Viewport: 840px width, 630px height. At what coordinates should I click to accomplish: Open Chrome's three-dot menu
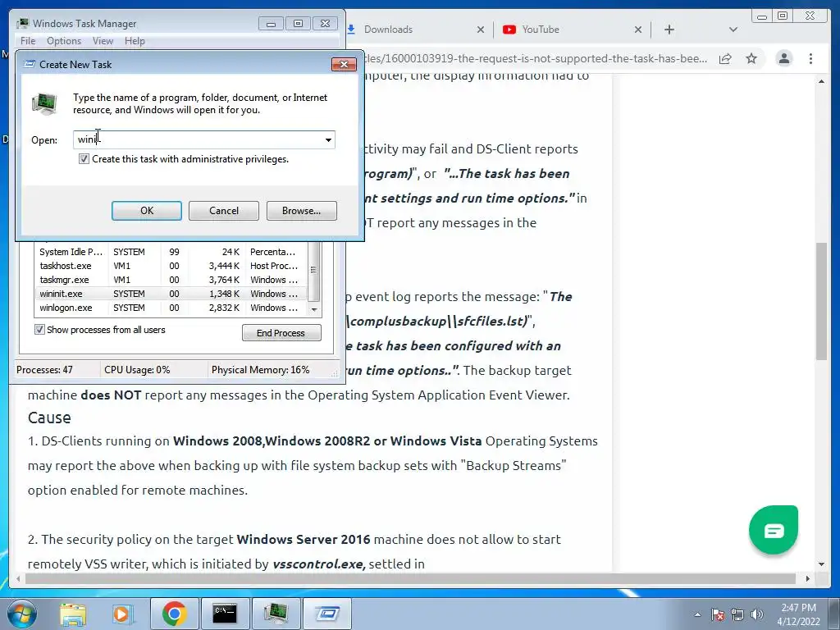(x=810, y=58)
